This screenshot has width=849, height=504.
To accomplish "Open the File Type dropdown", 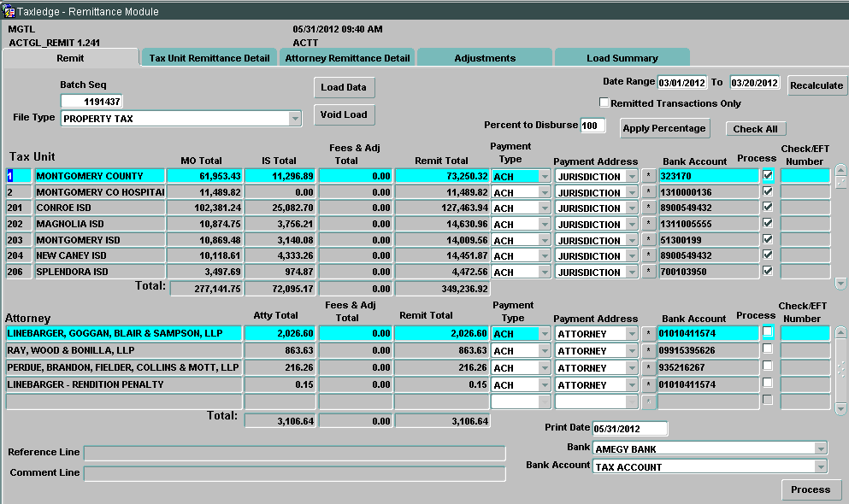I will pos(295,119).
